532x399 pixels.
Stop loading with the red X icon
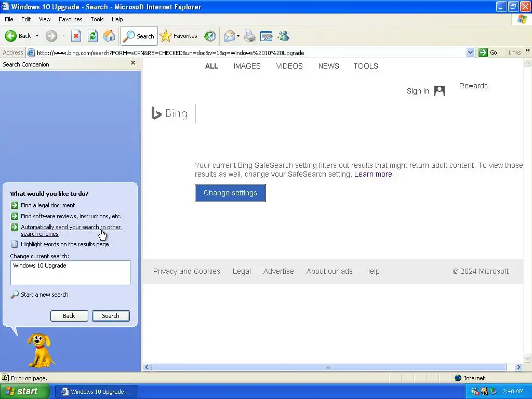76,36
